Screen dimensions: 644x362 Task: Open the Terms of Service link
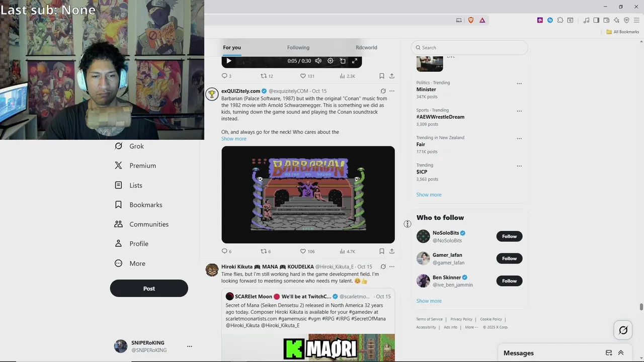(x=429, y=319)
